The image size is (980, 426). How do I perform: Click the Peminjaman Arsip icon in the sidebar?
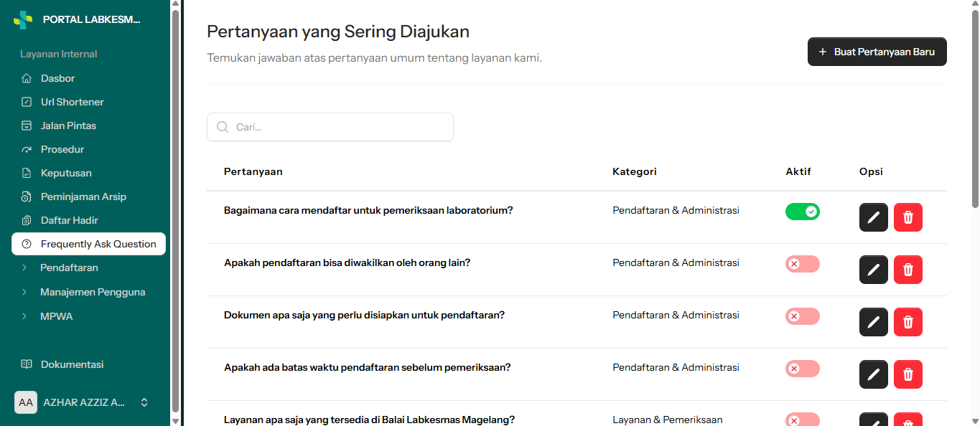27,197
